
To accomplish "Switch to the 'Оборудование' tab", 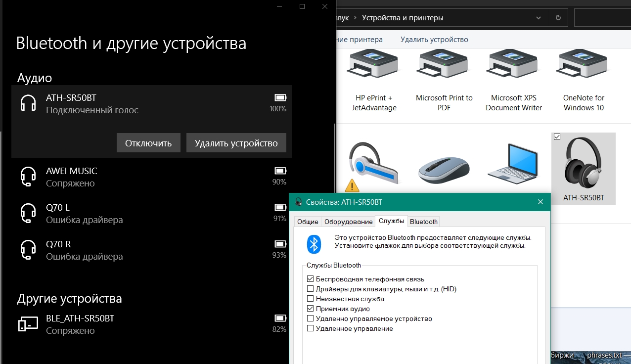I will pyautogui.click(x=348, y=222).
